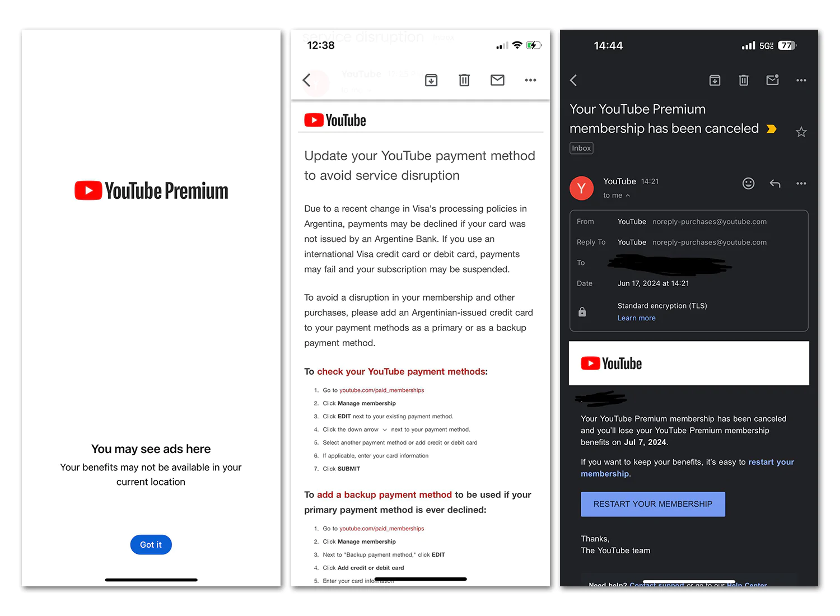Tap the home indicator bar on left screen
840x616 pixels.
tap(151, 580)
